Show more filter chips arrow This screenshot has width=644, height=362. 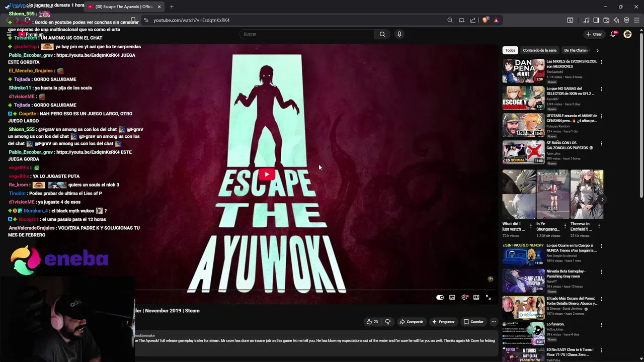pyautogui.click(x=597, y=50)
